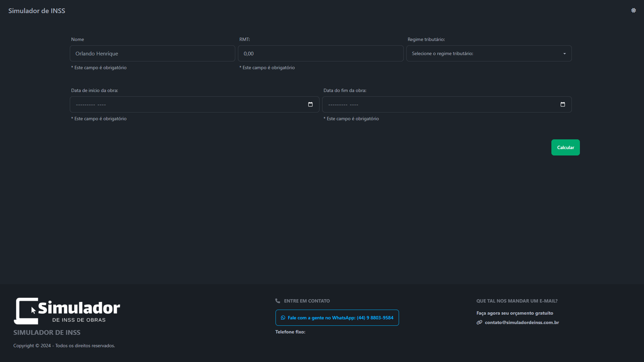Screen dimensions: 644x362
Task: Open the start date calendar picker icon
Action: 310,104
